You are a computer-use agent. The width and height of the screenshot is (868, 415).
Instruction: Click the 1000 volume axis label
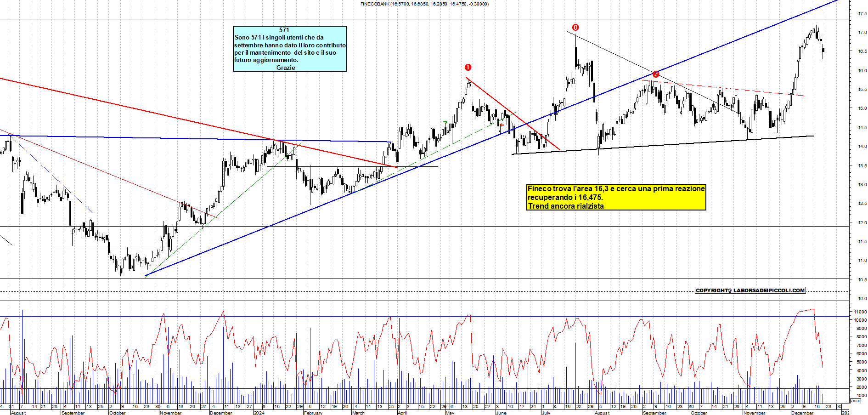(x=862, y=396)
